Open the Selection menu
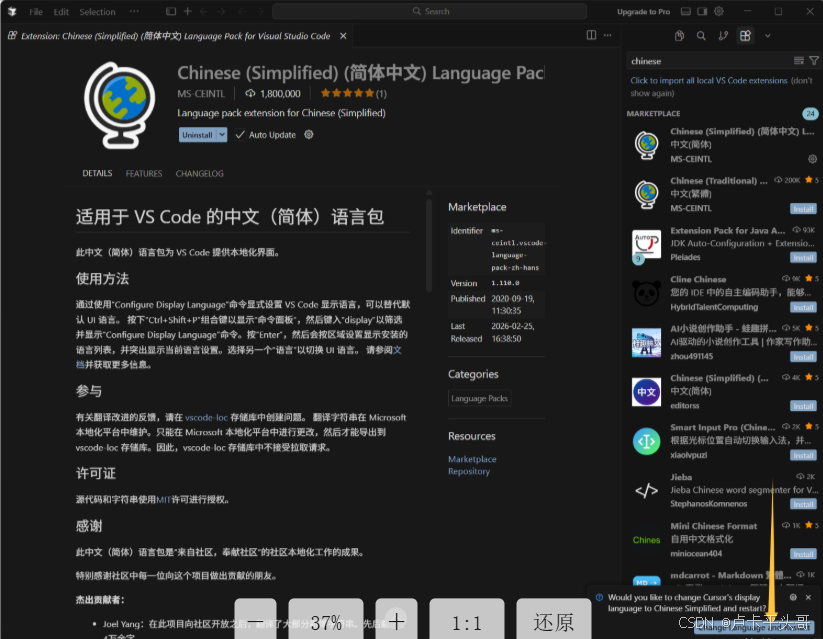 pyautogui.click(x=97, y=12)
